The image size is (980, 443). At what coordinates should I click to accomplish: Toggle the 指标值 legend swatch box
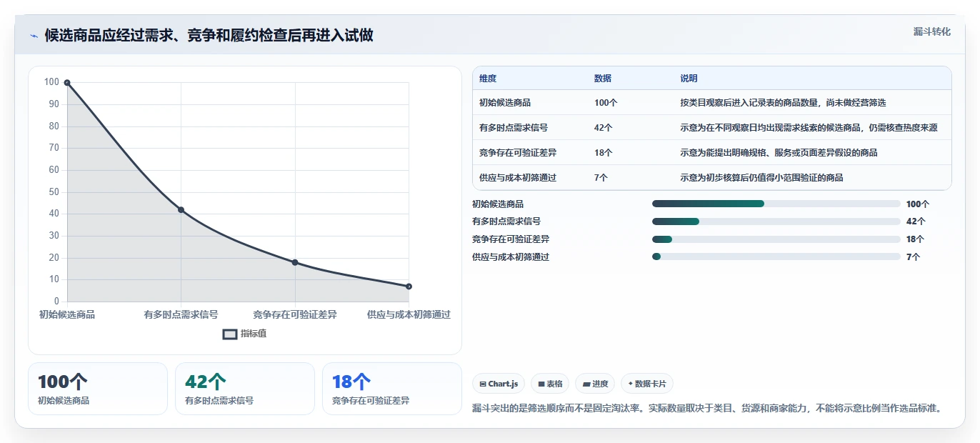[230, 334]
